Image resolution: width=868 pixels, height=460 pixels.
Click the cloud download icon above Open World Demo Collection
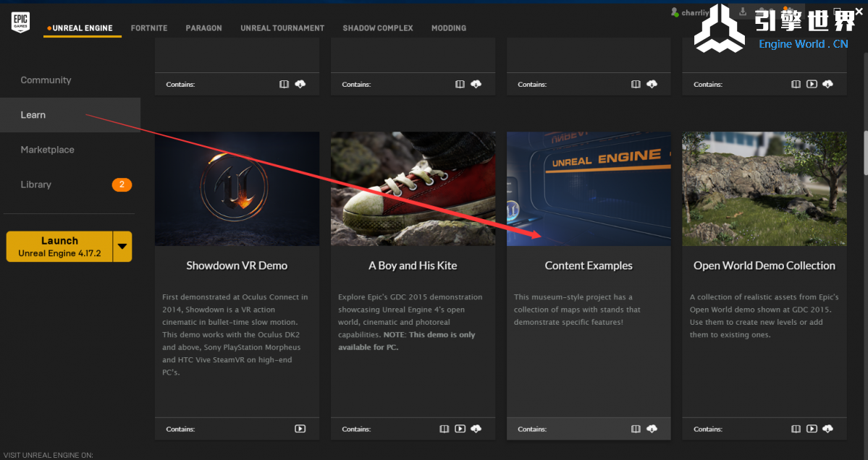(x=828, y=84)
